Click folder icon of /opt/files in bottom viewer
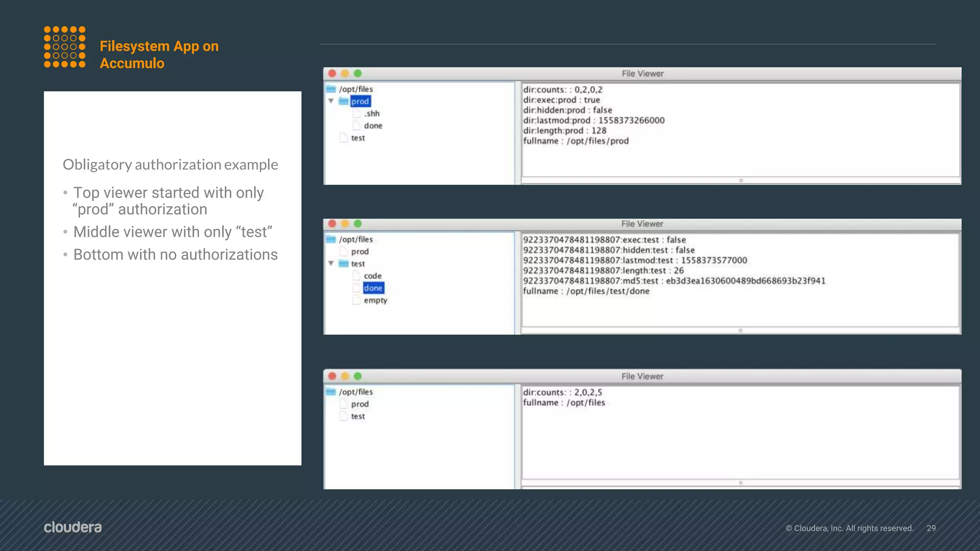The width and height of the screenshot is (980, 551). coord(331,392)
